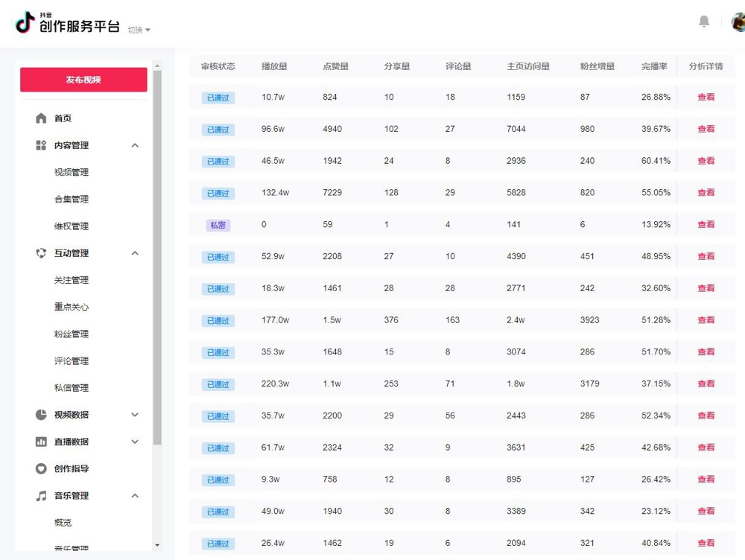Click 查看 for the 96.6w row
This screenshot has height=560, width=745.
[706, 129]
